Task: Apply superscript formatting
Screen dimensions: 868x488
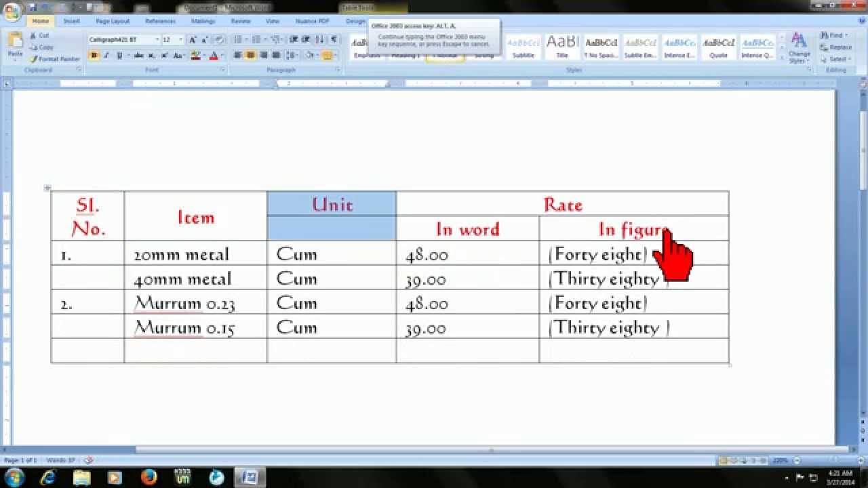Action: 165,56
